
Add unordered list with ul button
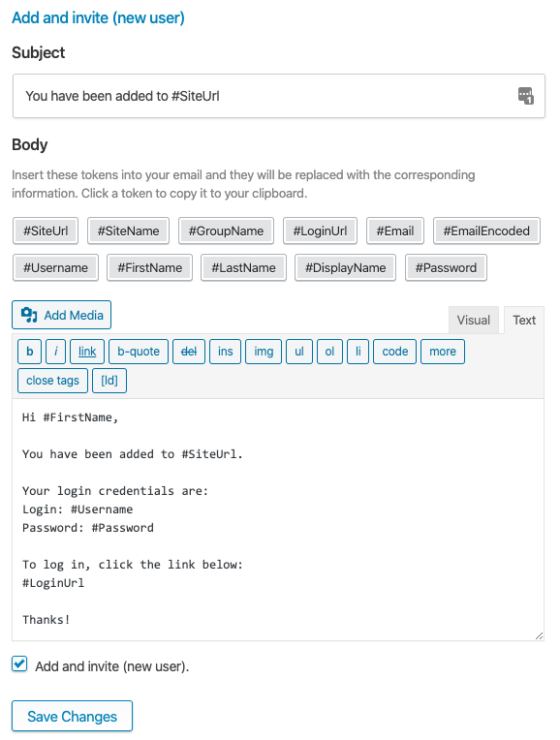tap(299, 352)
